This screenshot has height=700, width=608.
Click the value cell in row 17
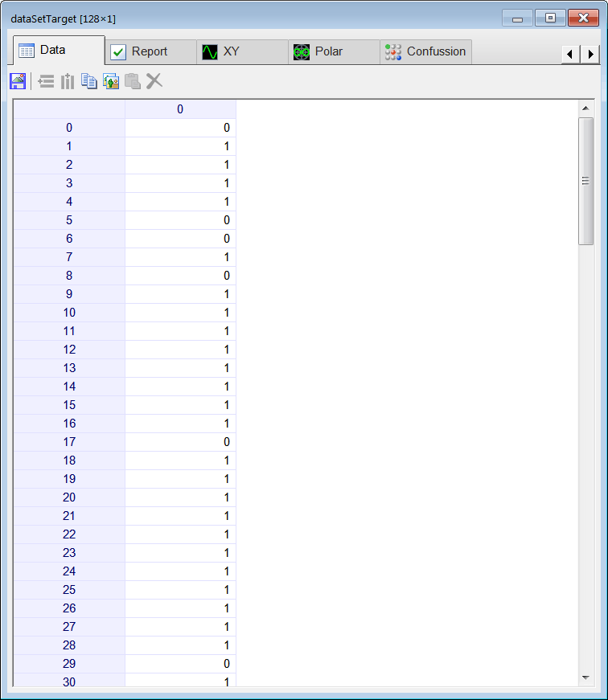coord(180,442)
